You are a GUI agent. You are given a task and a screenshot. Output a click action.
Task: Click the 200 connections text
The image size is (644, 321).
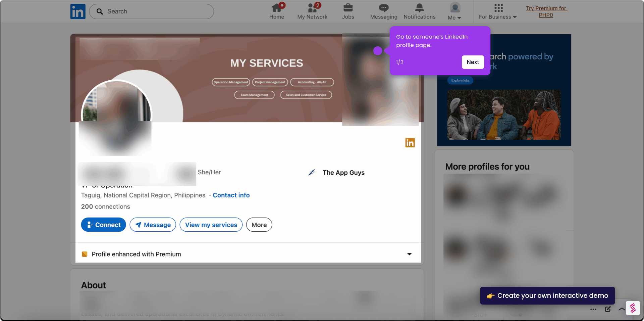point(105,207)
